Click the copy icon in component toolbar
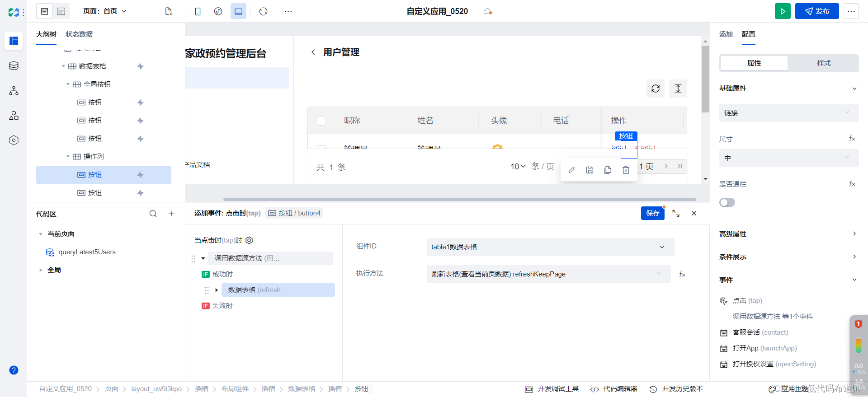The width and height of the screenshot is (868, 397). (x=608, y=170)
